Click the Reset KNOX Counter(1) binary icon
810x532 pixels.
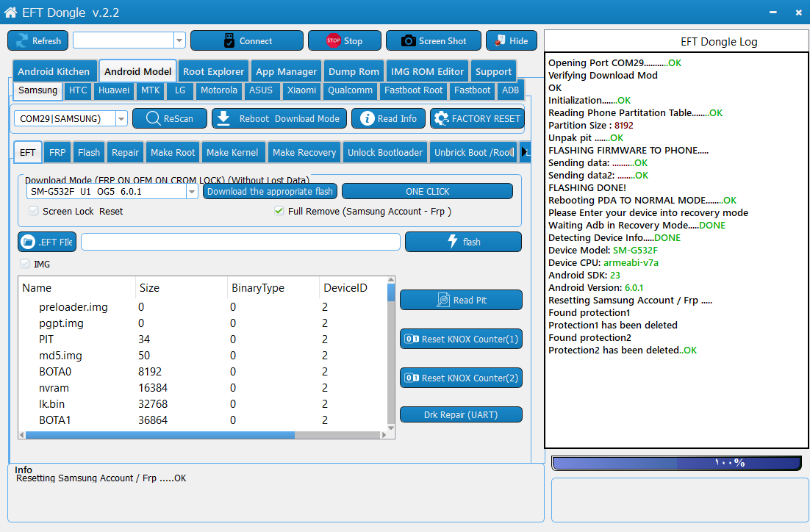pyautogui.click(x=412, y=339)
